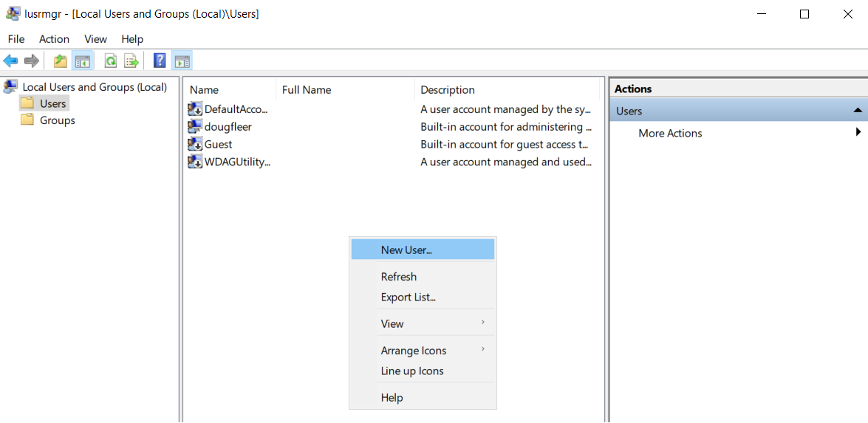Minimize the lusrmgr window
868x423 pixels.
(x=762, y=14)
